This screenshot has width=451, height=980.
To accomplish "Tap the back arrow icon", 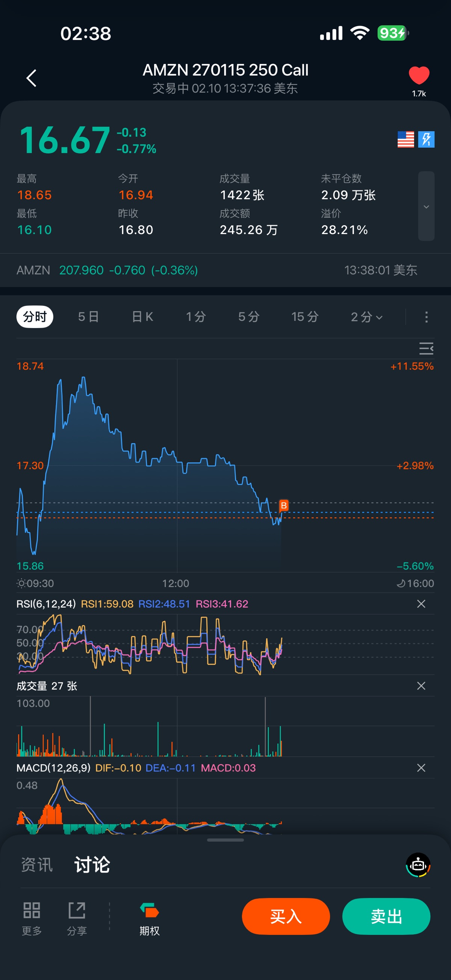I will 32,78.
